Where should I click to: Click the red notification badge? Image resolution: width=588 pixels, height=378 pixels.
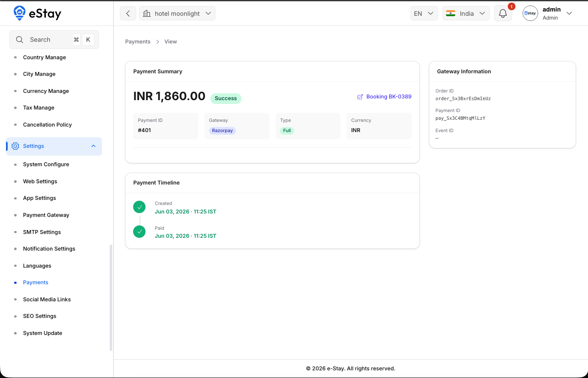point(511,6)
